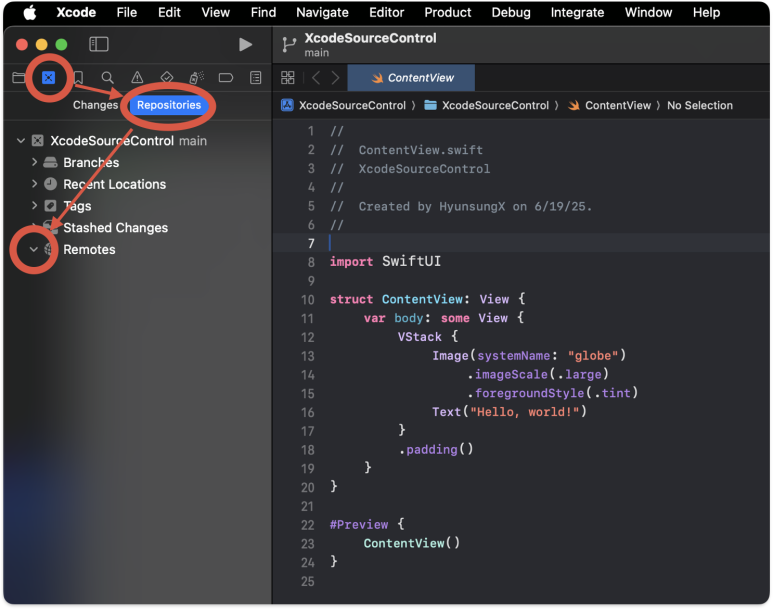Open the Navigate menu
This screenshot has width=773, height=610.
322,12
